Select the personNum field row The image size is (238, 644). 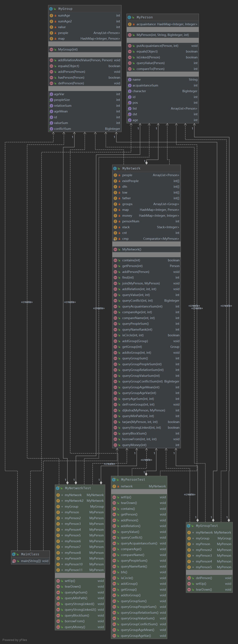click(x=146, y=221)
